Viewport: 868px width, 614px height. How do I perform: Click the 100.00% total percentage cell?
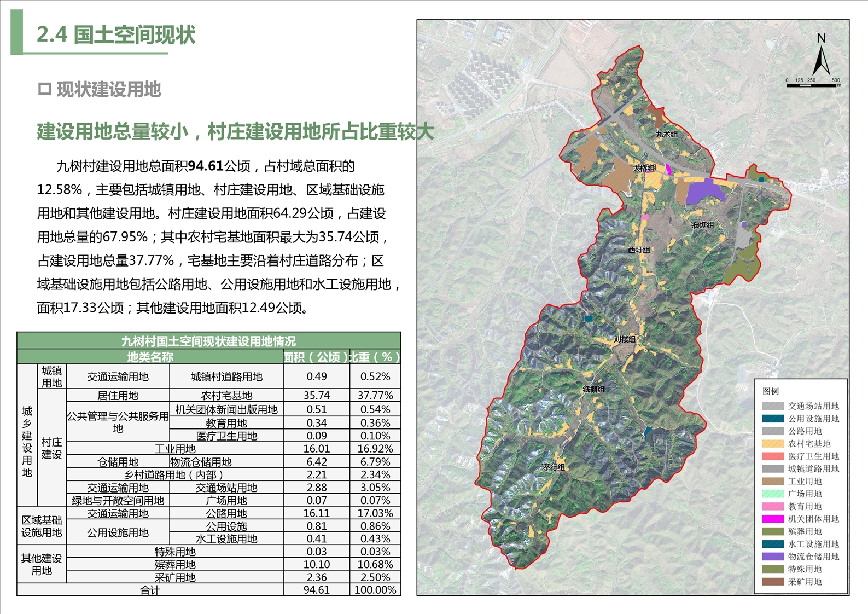coord(375,590)
